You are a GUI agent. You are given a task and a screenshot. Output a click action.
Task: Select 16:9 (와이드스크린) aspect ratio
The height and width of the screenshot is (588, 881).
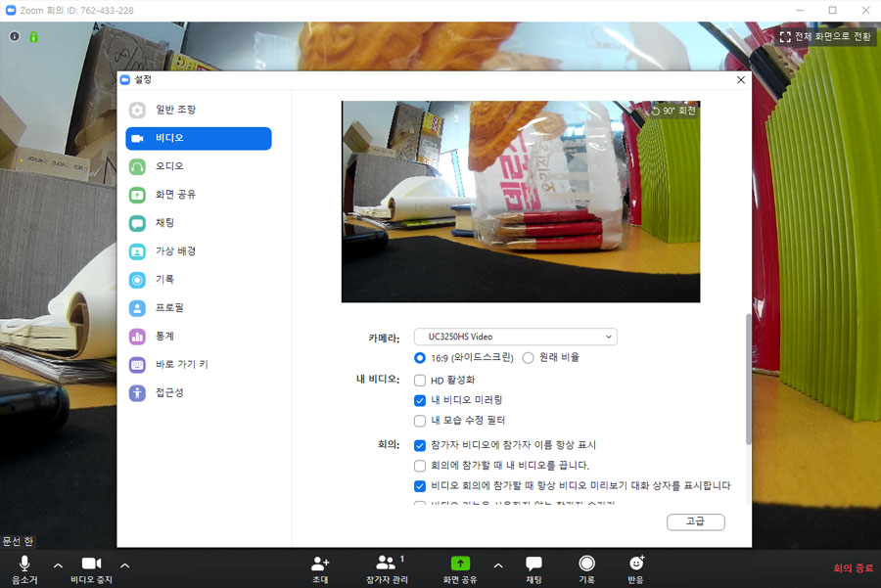pos(420,358)
